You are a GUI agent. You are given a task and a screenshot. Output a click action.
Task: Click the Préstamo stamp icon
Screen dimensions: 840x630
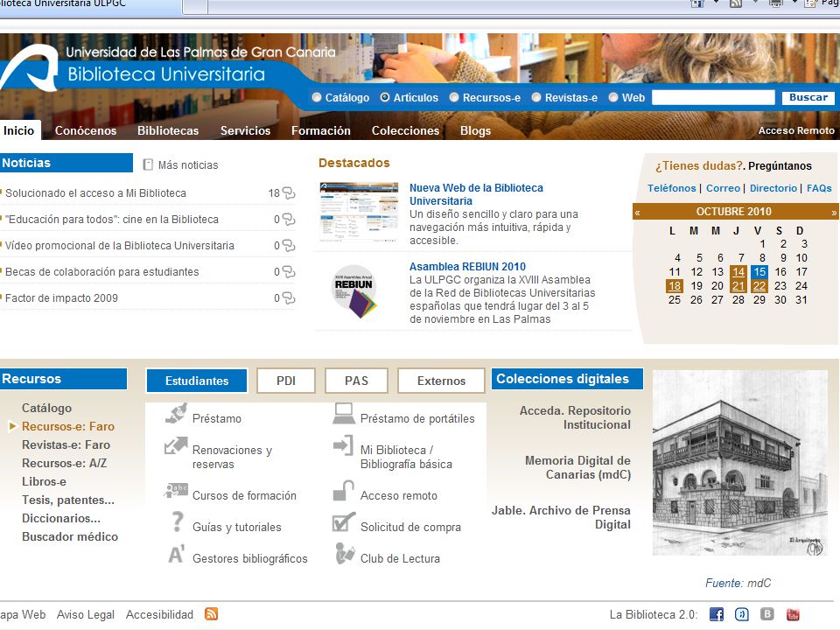coord(176,414)
